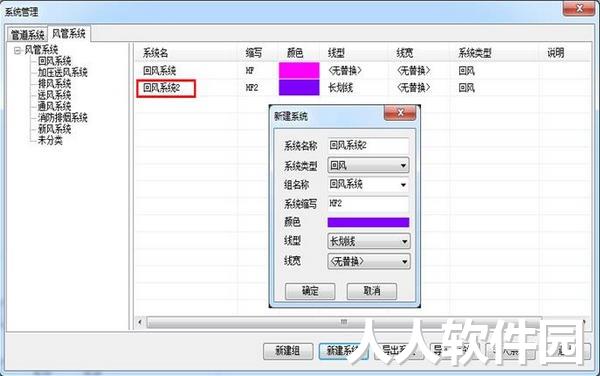Viewport: 600px width, 376px height.
Task: Select the 回风系统 row name cell
Action: click(x=159, y=71)
